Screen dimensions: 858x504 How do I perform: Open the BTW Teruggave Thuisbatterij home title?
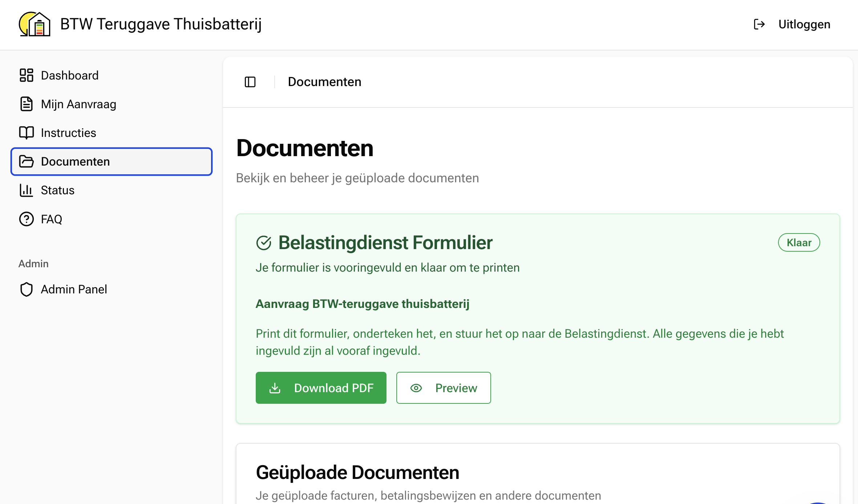[x=161, y=24]
